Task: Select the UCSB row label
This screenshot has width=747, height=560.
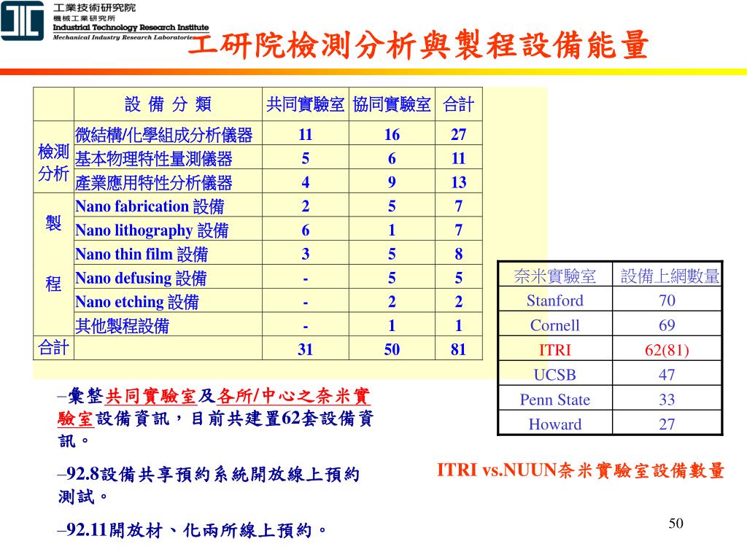Action: tap(555, 375)
